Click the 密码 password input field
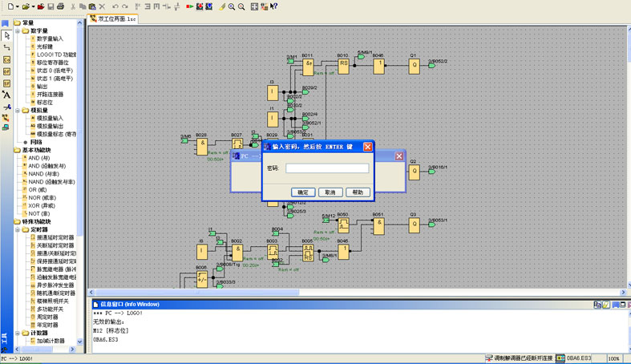 point(327,168)
